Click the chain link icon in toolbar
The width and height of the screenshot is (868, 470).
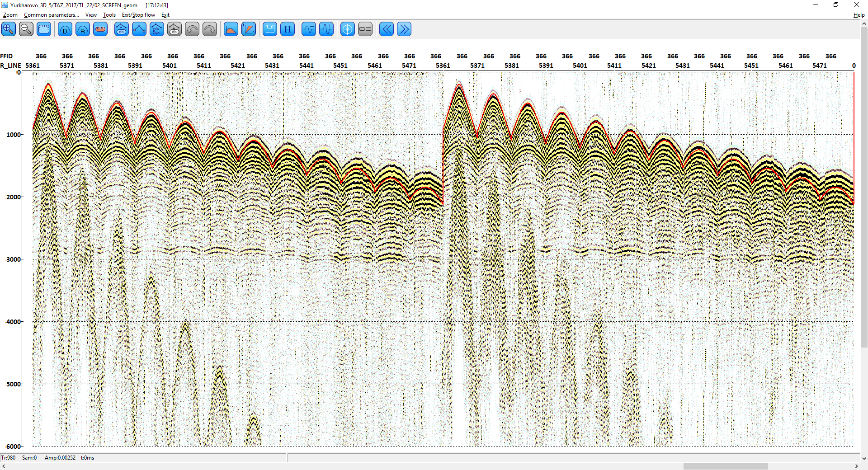(365, 29)
